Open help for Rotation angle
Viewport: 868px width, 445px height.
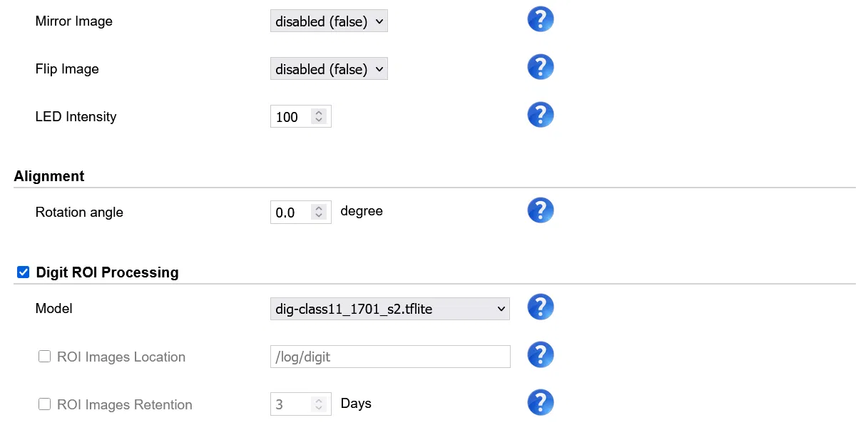coord(540,210)
